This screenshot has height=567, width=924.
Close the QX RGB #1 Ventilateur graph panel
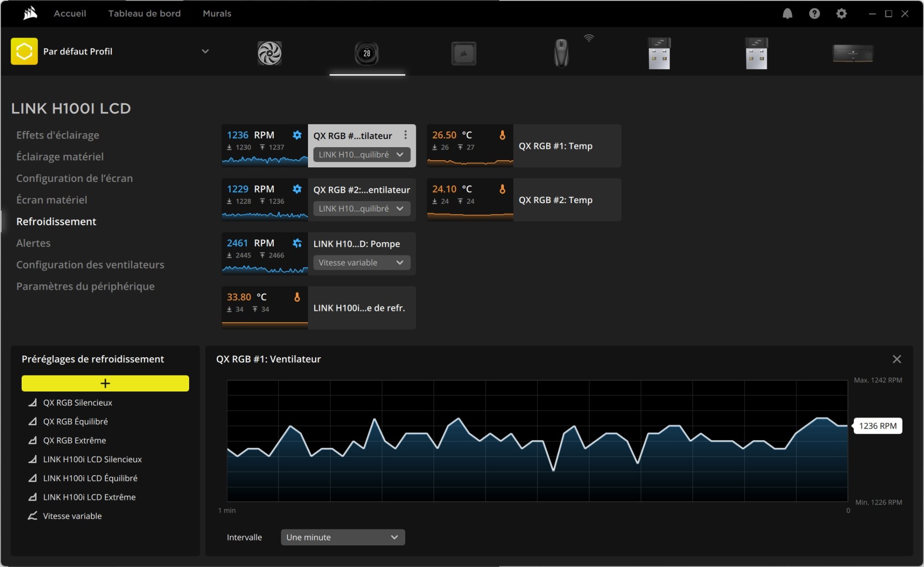coord(897,359)
